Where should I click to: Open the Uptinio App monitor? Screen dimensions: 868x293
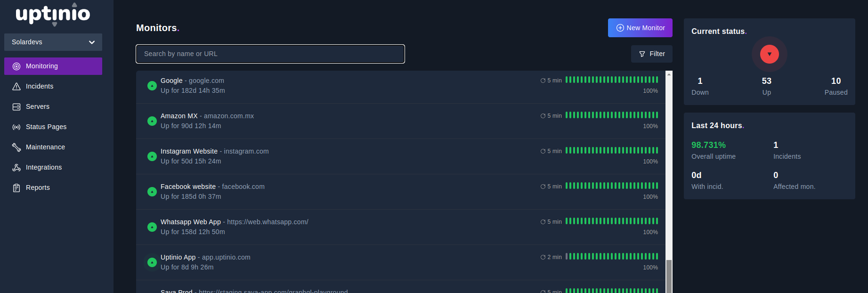(401, 262)
